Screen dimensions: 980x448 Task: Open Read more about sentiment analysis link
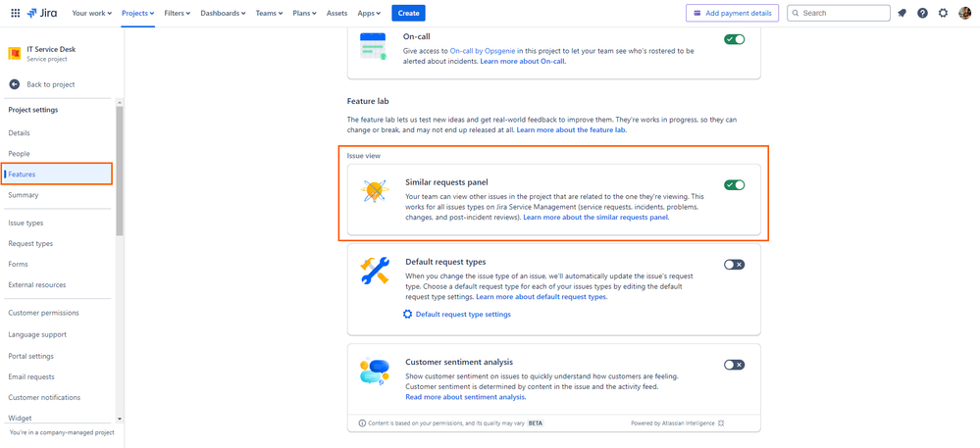[466, 397]
